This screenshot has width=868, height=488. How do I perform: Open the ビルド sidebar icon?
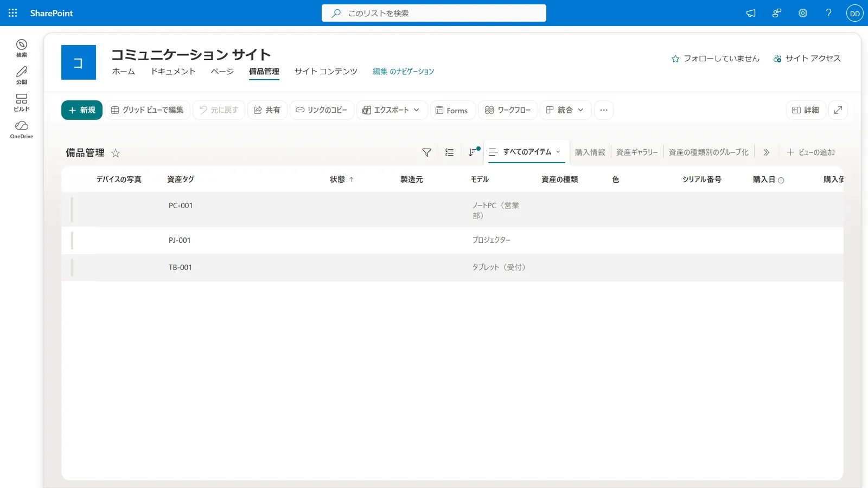tap(22, 102)
